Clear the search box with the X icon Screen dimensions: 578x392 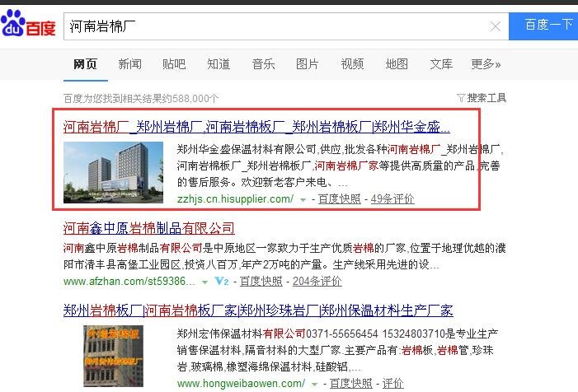click(495, 26)
